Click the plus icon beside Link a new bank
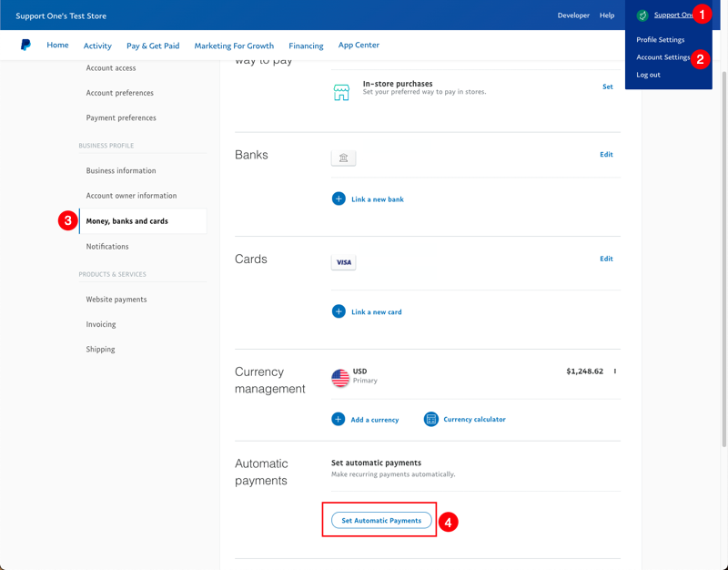This screenshot has height=570, width=728. pyautogui.click(x=339, y=198)
